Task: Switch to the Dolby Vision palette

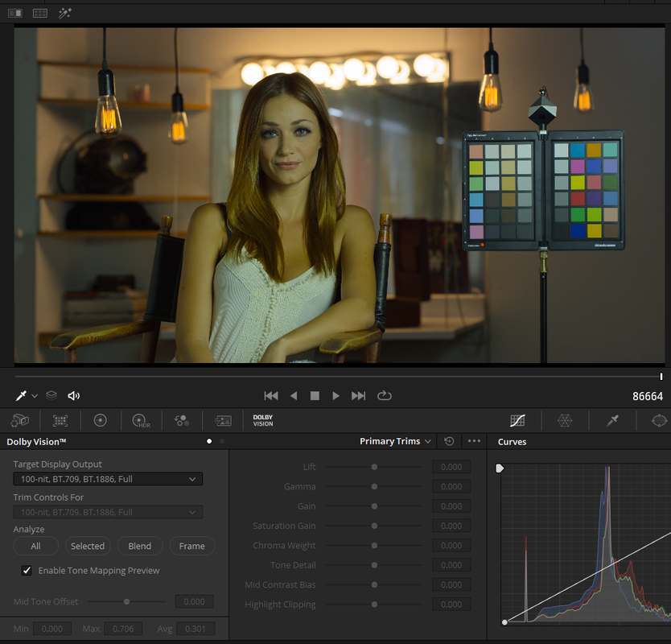Action: 263,420
